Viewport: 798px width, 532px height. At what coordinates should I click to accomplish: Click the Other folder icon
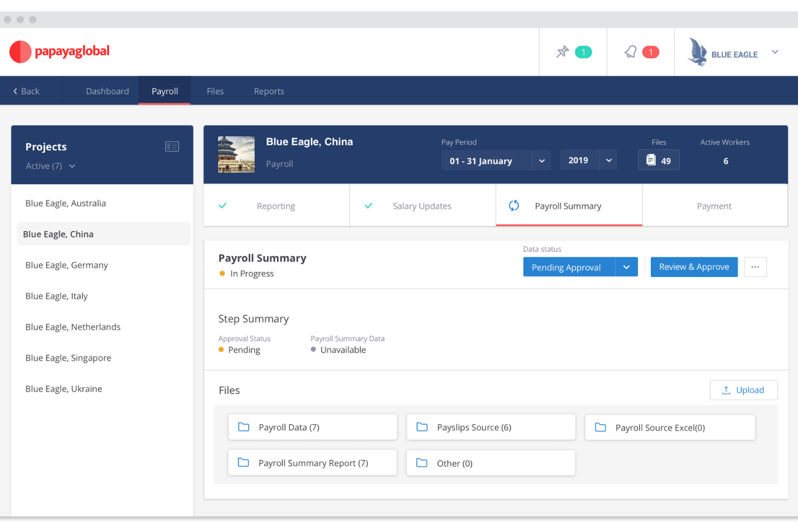422,463
